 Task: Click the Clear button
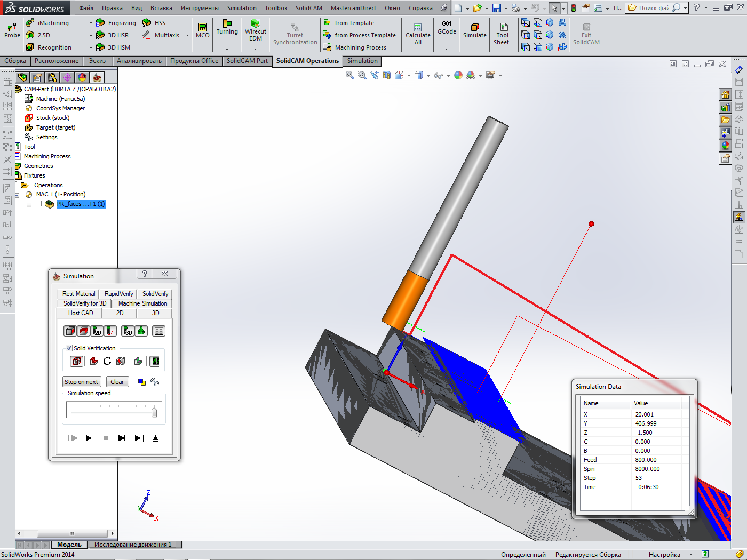point(117,382)
